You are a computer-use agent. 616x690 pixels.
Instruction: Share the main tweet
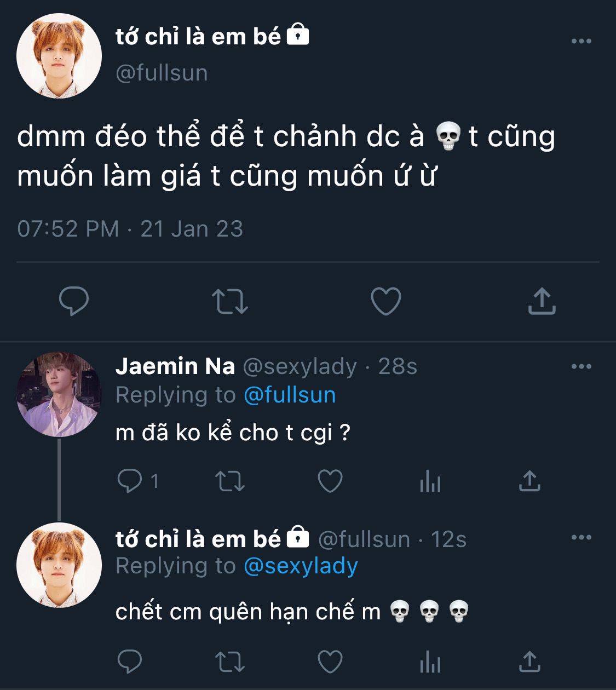point(542,301)
